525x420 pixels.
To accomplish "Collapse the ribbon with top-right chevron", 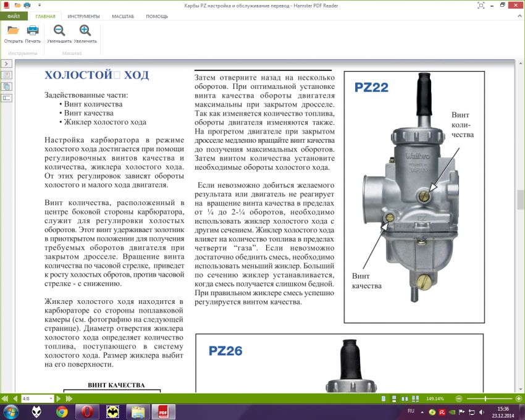I will 520,15.
